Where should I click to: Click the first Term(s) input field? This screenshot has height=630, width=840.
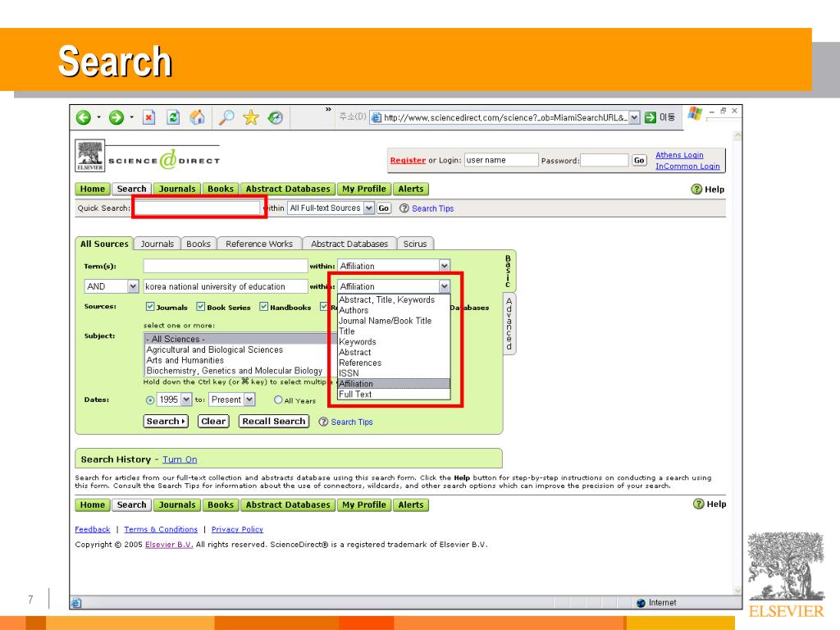click(226, 266)
